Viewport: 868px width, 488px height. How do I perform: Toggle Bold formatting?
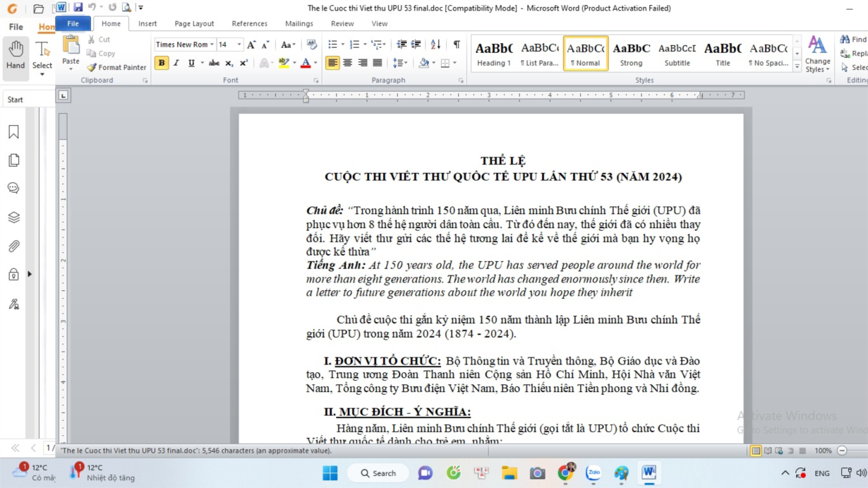162,64
